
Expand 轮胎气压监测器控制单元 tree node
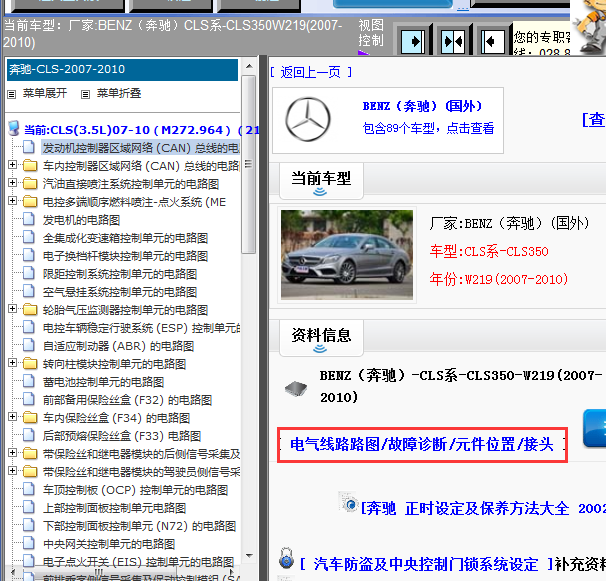click(x=12, y=308)
